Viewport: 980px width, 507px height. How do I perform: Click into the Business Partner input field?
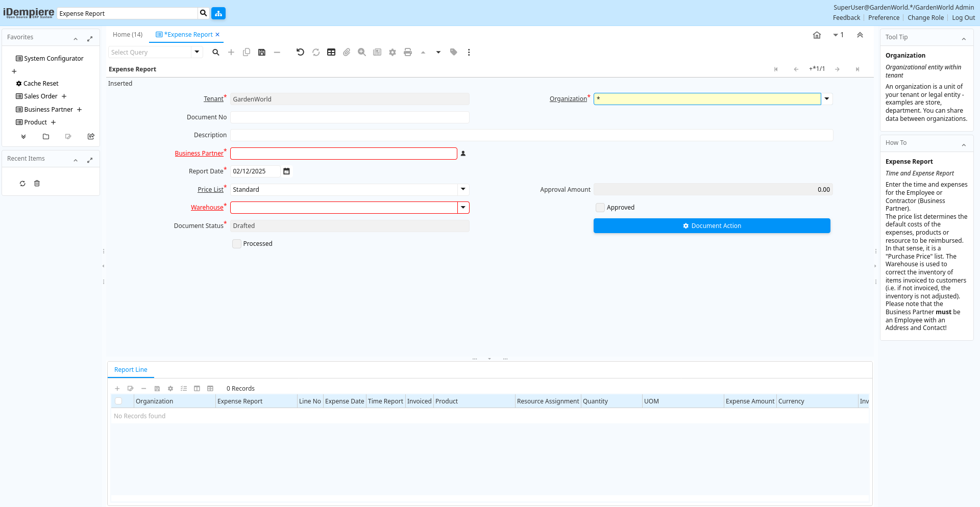344,154
